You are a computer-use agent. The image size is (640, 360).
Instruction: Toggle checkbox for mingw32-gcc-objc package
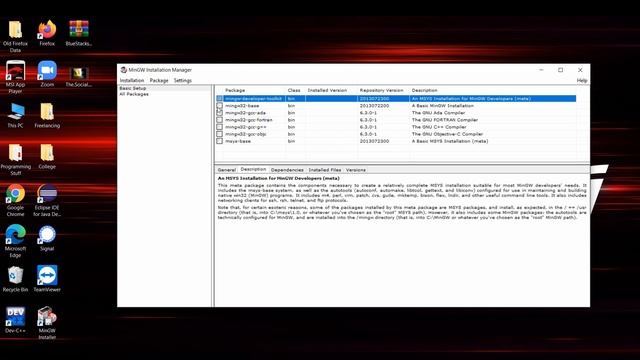pos(220,134)
